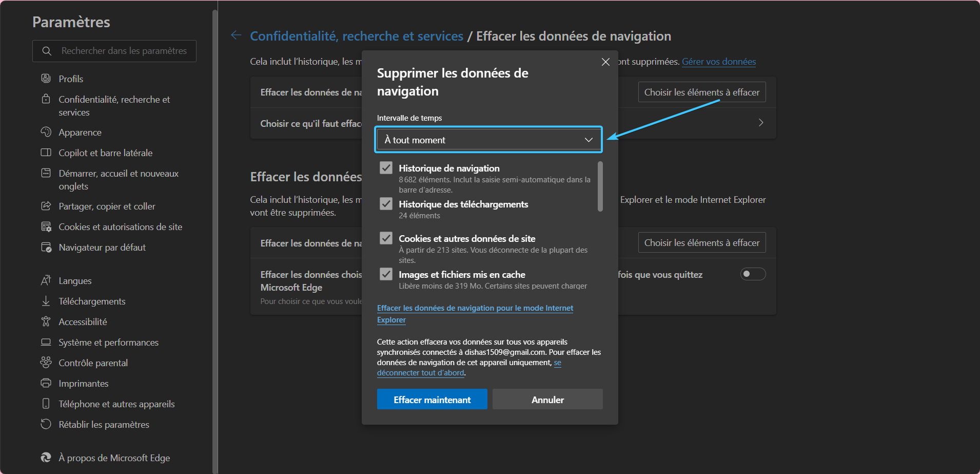Screen dimensions: 980x474
Task: Click the Accessibilité icon
Action: [46, 321]
